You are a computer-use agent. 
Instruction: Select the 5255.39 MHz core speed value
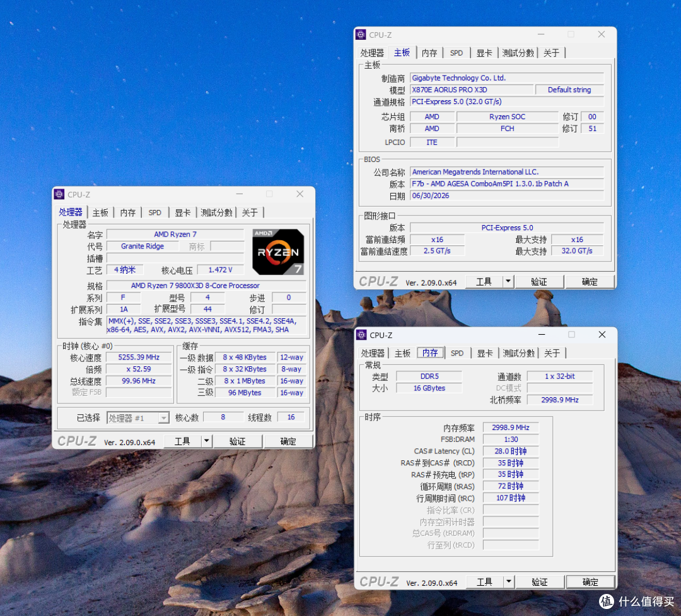pyautogui.click(x=139, y=357)
